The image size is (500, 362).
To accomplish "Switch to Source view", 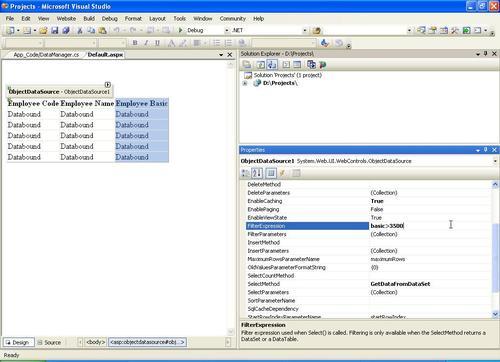I will coord(49,342).
